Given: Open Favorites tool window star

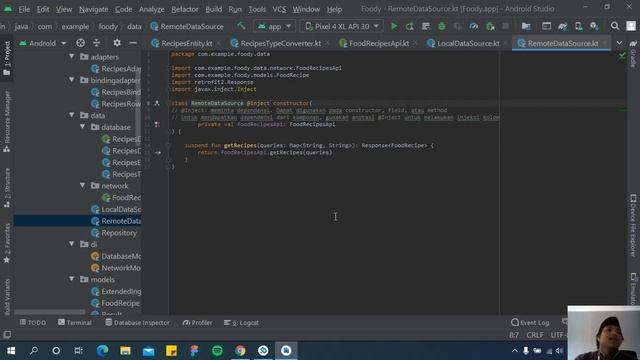Looking at the screenshot, I should coord(7,244).
